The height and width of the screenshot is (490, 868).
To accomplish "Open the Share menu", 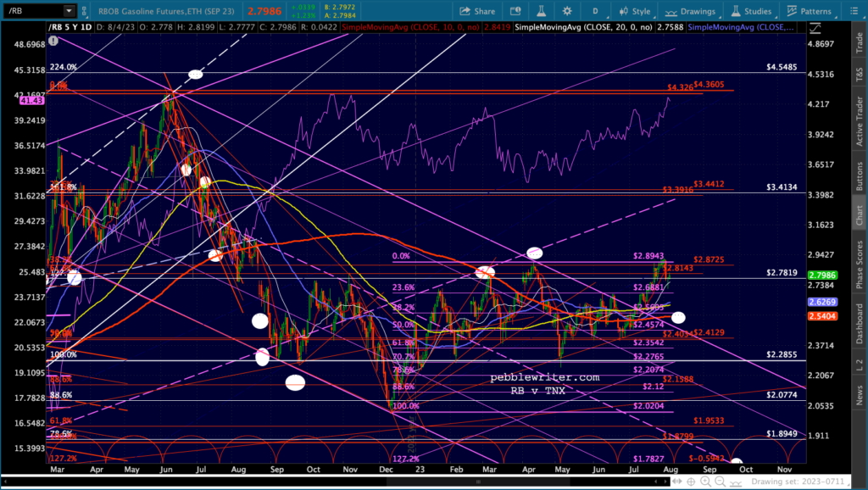I will [477, 11].
